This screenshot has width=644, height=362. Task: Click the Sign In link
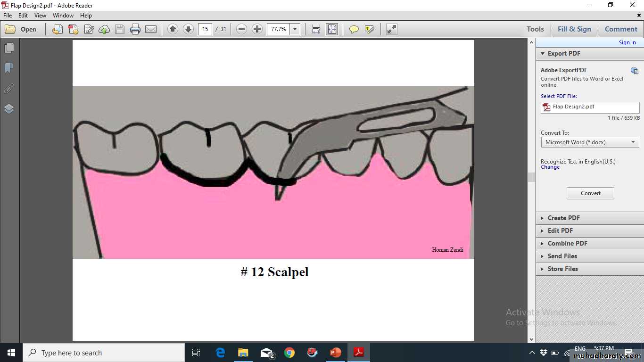click(x=627, y=42)
